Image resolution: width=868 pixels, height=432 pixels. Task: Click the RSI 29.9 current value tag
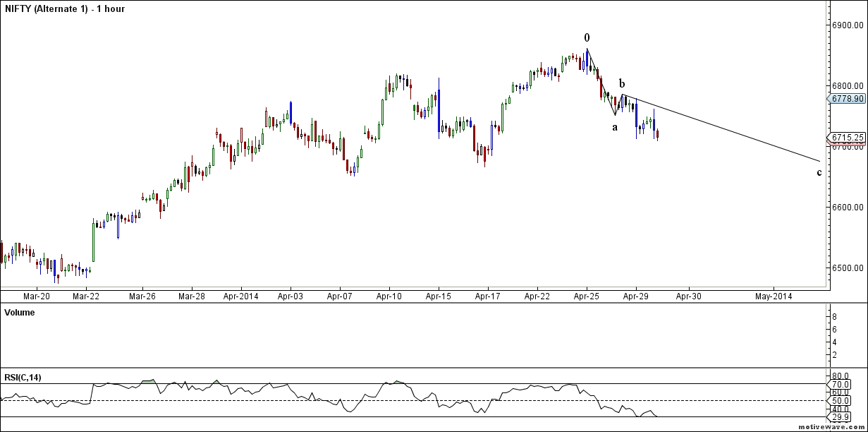click(841, 417)
